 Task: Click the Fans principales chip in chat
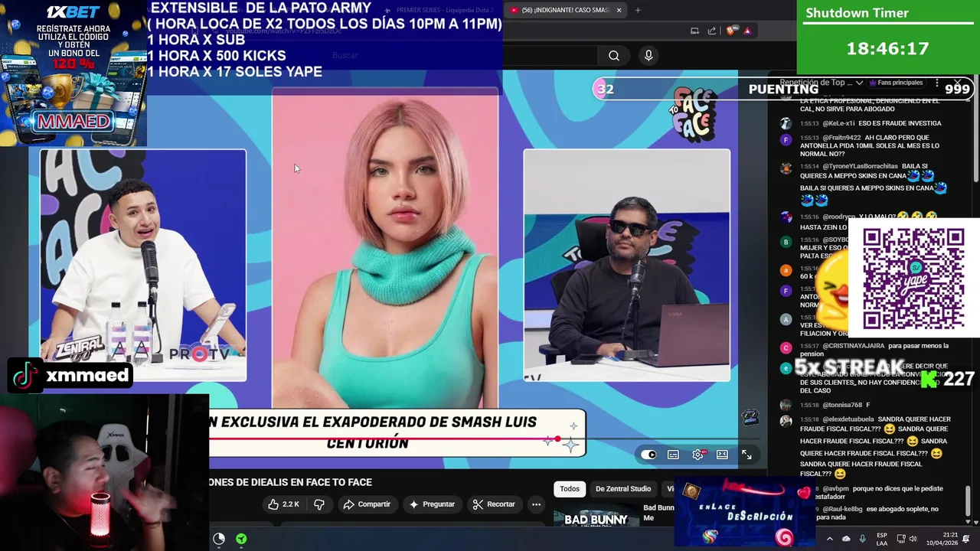[896, 83]
